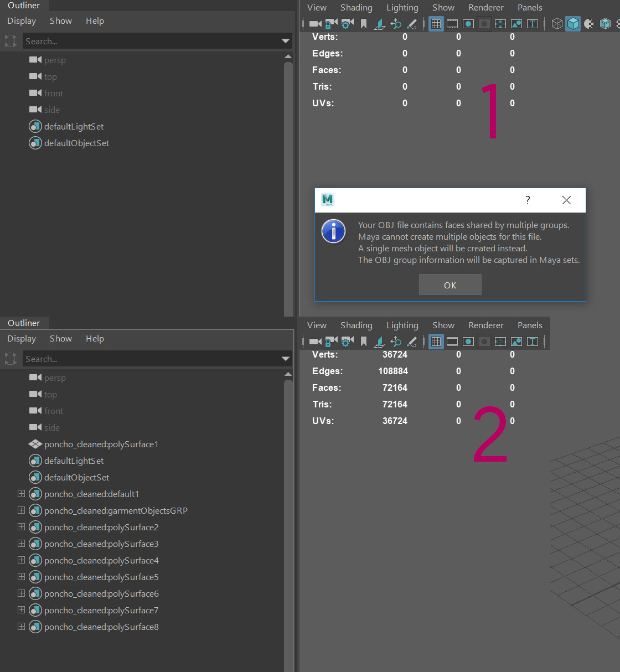Toggle Grid icon in zero-count viewport
Screen dimensions: 620x672
[x=436, y=24]
